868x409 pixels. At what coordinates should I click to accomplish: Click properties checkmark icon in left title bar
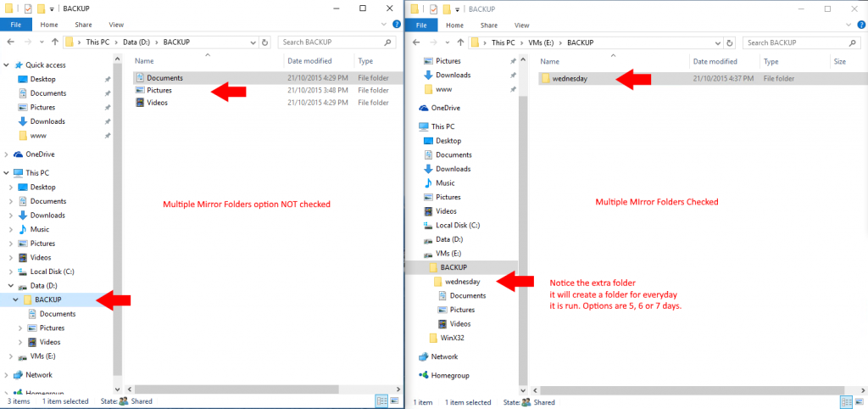[x=28, y=8]
